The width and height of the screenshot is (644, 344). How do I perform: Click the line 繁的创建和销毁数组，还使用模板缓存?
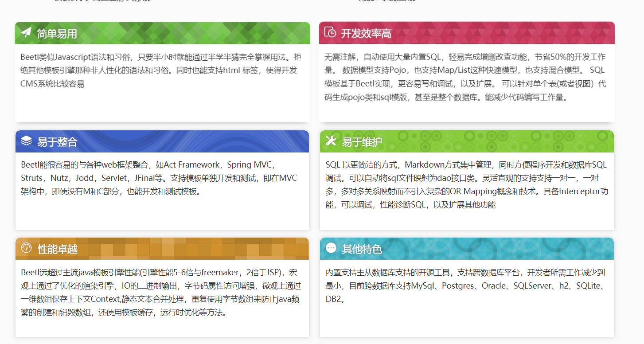[x=125, y=312]
